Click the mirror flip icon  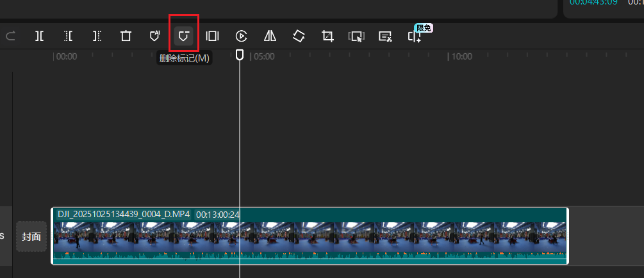click(270, 37)
